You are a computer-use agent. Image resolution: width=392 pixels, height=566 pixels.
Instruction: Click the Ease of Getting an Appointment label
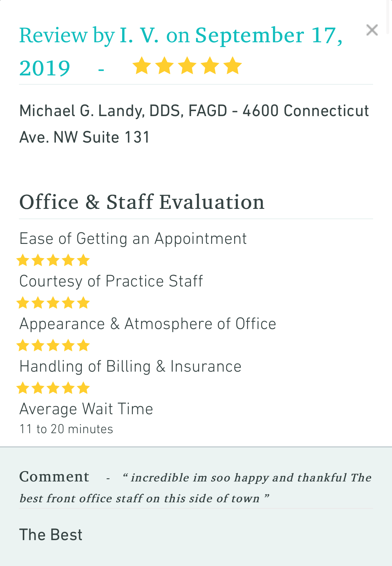coord(133,239)
